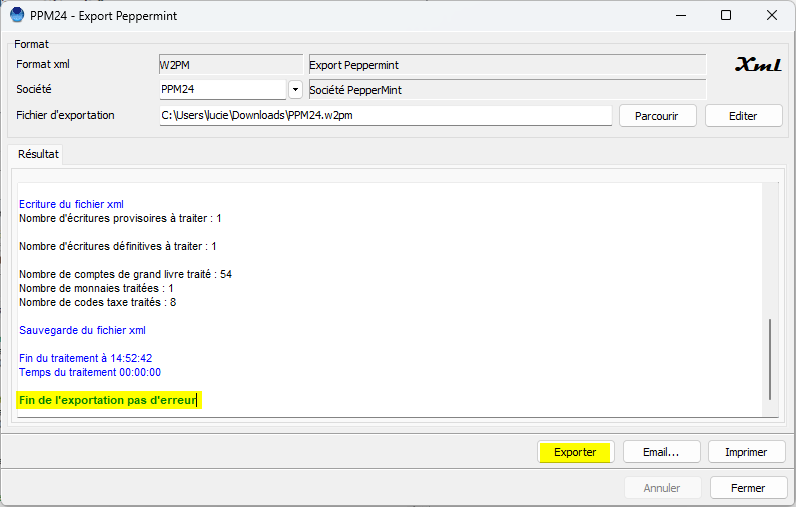Click 'Nombre d'écritures provisoires à traiter' line

point(120,218)
